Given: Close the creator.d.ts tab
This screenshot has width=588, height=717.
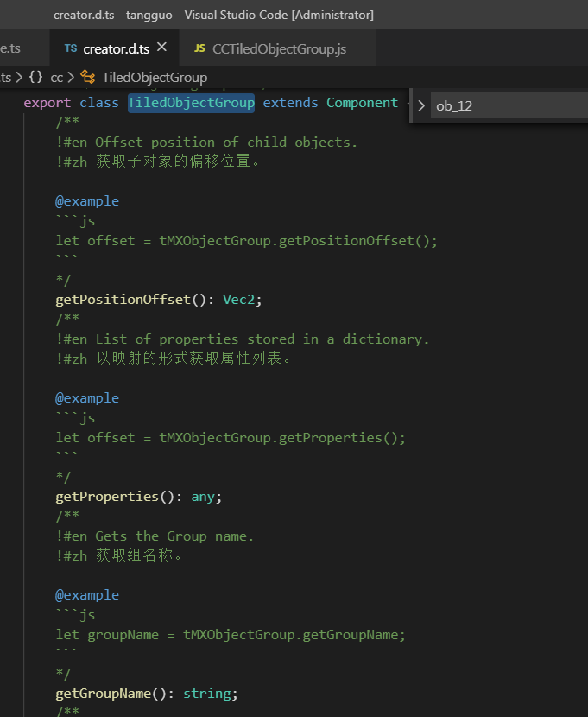Looking at the screenshot, I should click(161, 48).
